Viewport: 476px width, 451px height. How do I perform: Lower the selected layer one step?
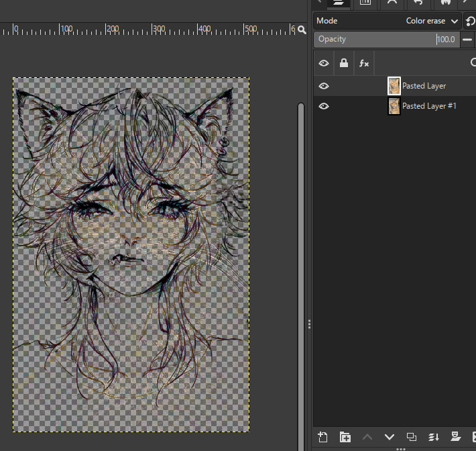click(390, 437)
